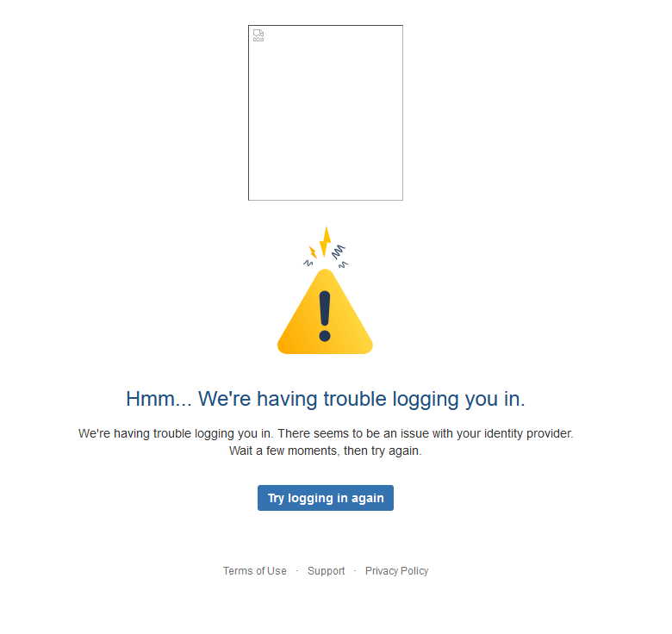Click the "Hmm... We're having trouble" heading
672x634 pixels.
326,399
